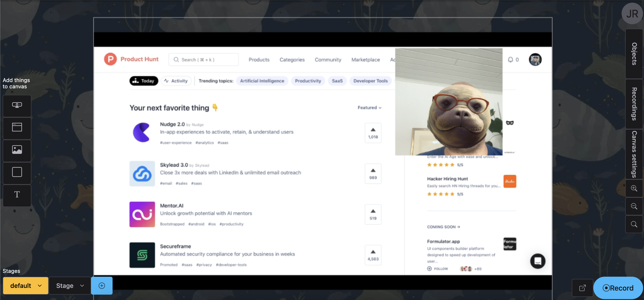Open the Hacker Hiring Hunt link
The height and width of the screenshot is (300, 644).
pyautogui.click(x=447, y=179)
